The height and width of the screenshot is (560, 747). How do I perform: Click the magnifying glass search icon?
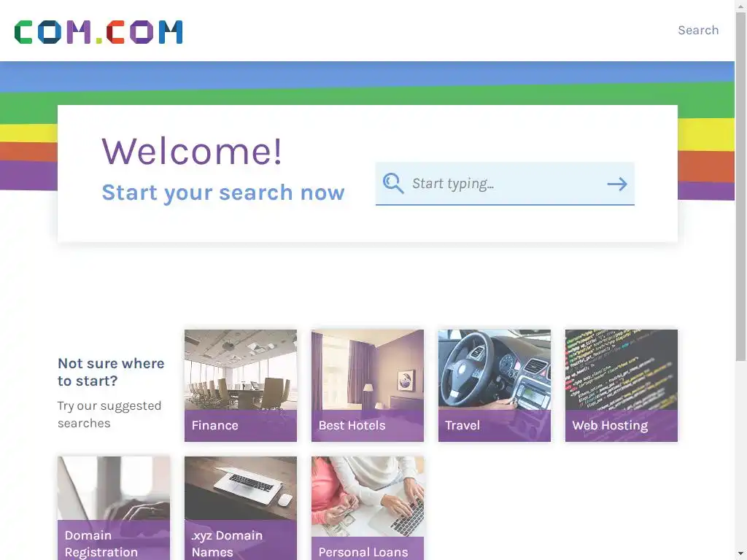(x=393, y=183)
